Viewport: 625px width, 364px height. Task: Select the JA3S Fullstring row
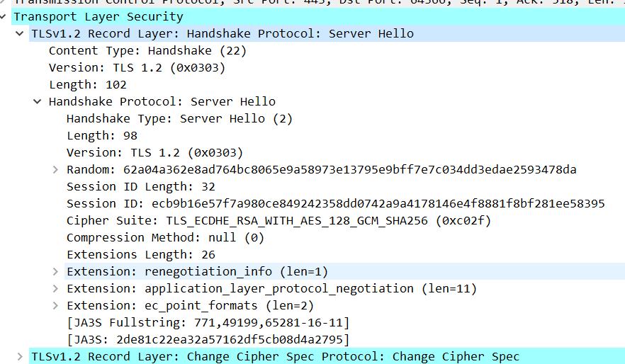[208, 322]
